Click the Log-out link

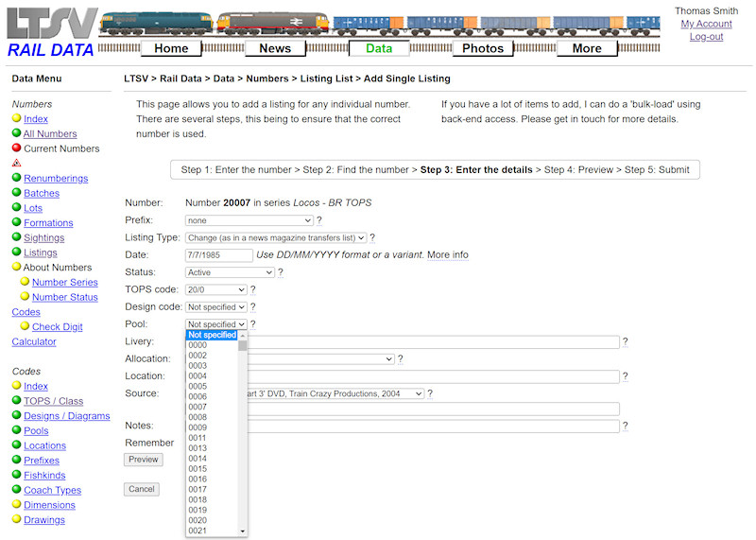706,37
